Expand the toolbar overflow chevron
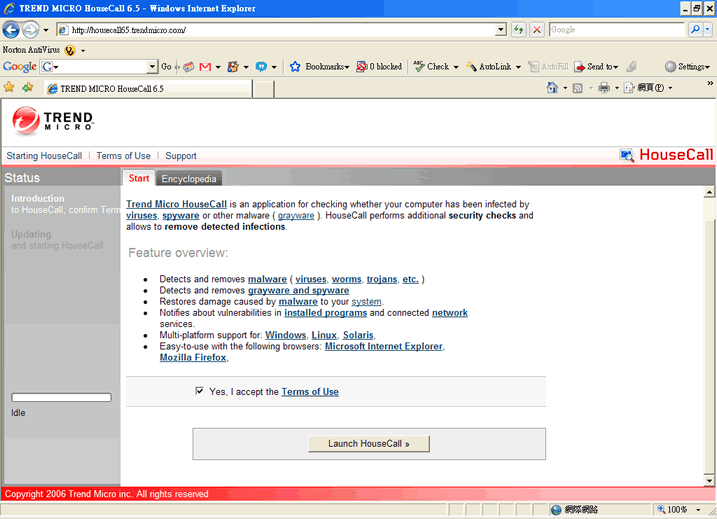 point(710,83)
